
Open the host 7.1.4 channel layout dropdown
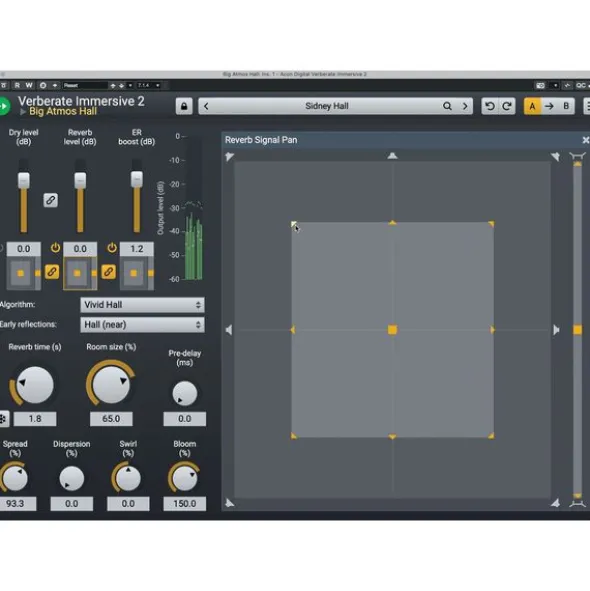(148, 86)
